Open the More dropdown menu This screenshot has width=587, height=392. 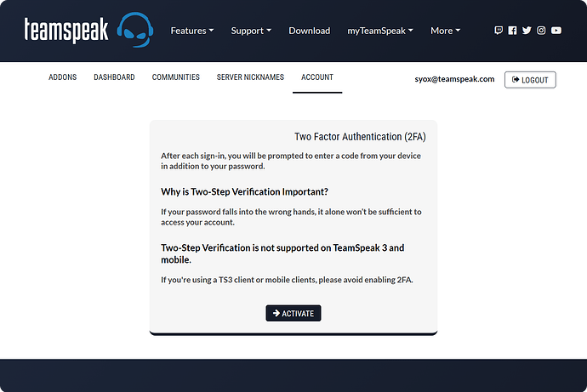[x=445, y=31]
